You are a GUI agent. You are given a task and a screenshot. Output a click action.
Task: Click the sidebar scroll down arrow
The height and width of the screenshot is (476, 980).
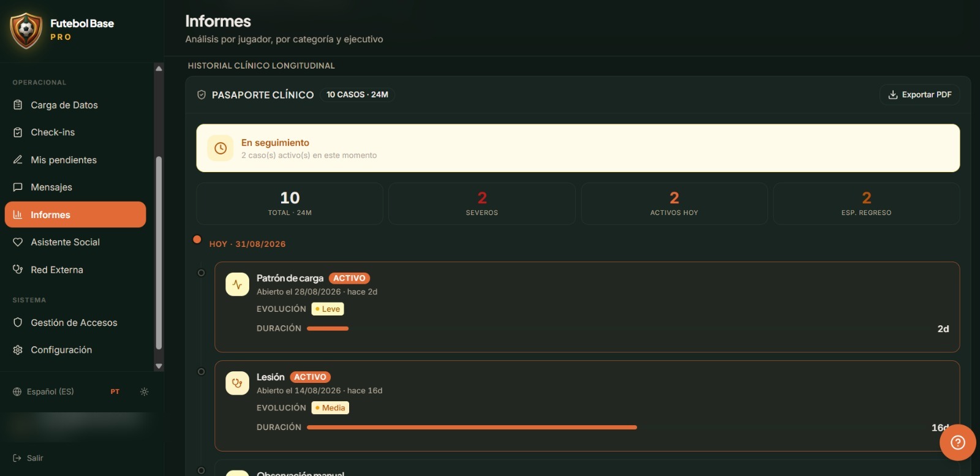click(159, 366)
